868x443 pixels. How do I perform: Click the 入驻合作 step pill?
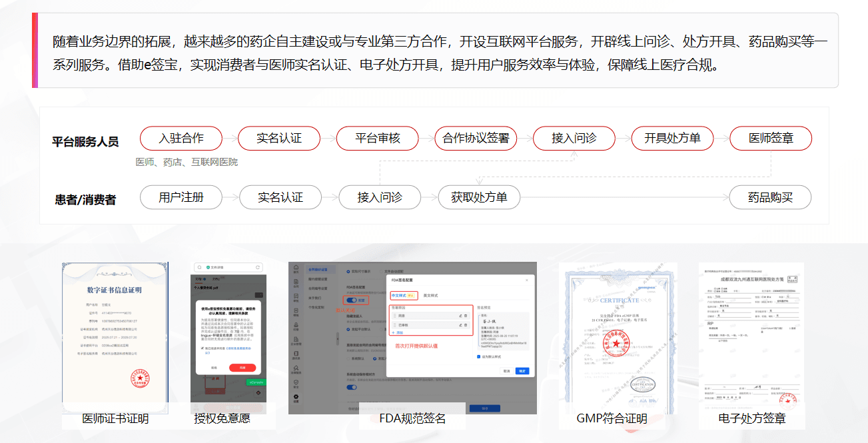(181, 139)
